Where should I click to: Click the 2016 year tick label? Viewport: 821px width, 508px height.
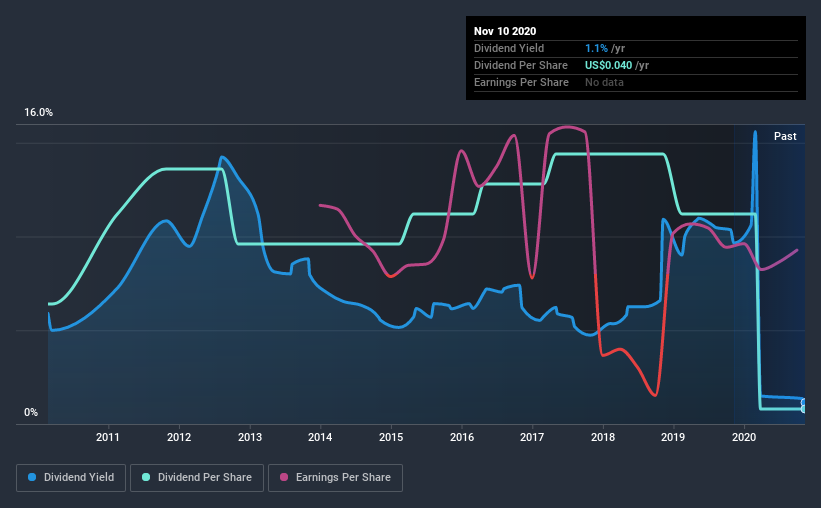(462, 437)
